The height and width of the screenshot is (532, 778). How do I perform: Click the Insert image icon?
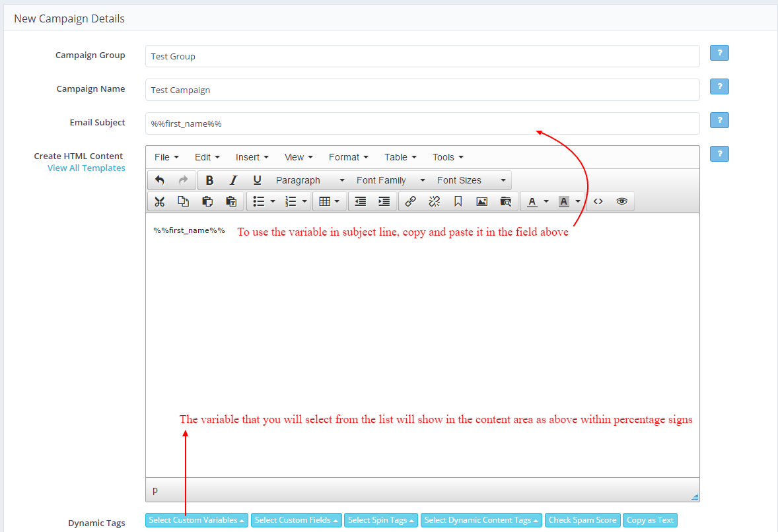pyautogui.click(x=481, y=201)
